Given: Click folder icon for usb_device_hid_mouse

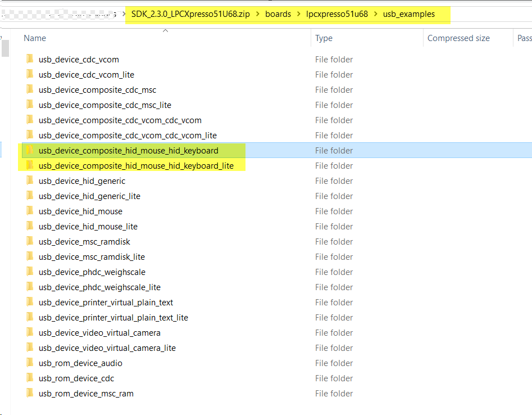Looking at the screenshot, I should (x=30, y=211).
